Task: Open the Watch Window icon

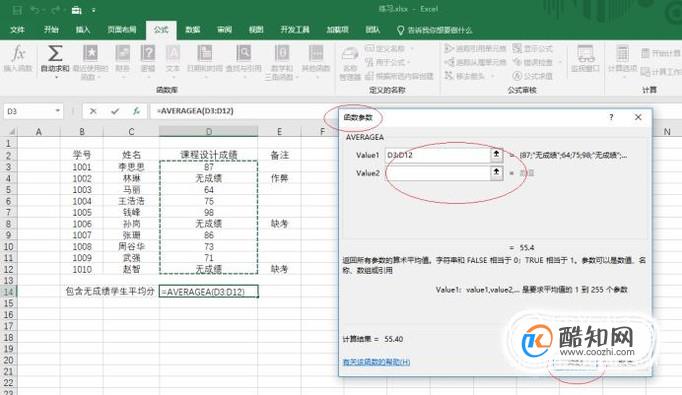Action: coord(586,54)
